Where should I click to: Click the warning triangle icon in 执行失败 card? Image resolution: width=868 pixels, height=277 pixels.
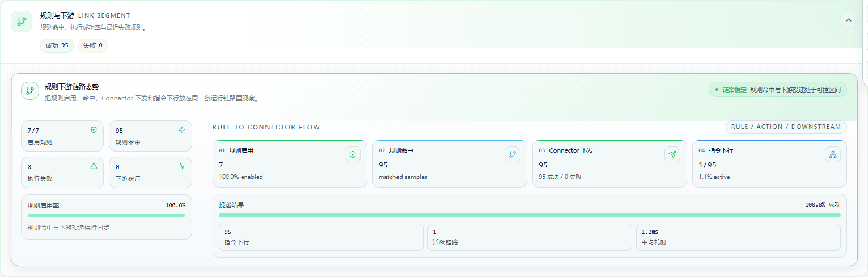pos(94,166)
